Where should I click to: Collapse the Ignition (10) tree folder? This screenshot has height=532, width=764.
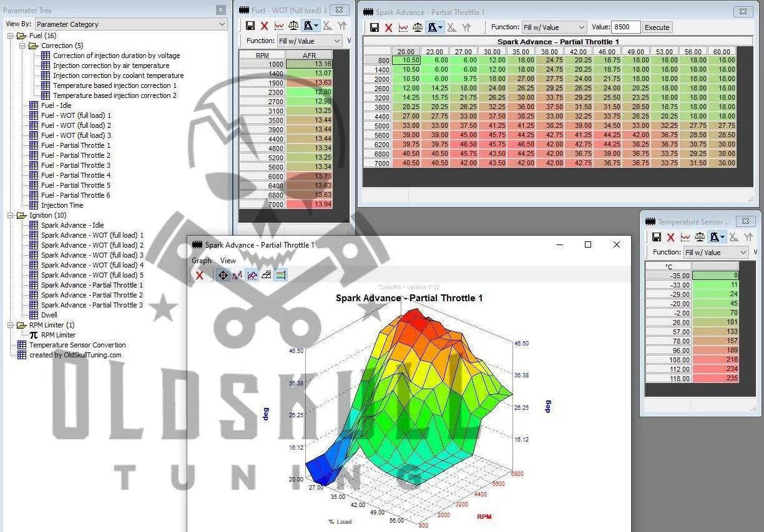(11, 215)
